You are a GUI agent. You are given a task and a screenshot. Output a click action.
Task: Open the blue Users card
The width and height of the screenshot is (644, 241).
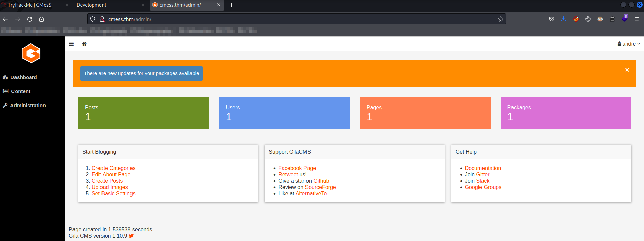pyautogui.click(x=284, y=113)
